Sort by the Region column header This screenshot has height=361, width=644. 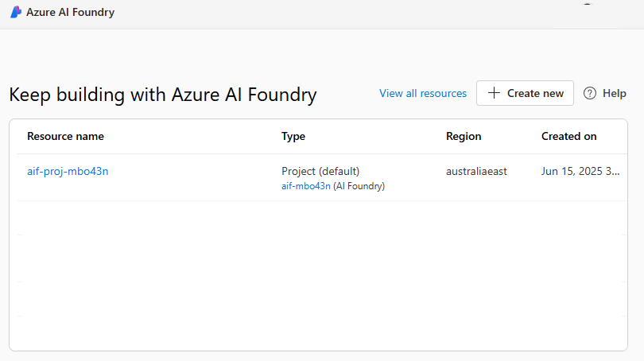(x=464, y=136)
